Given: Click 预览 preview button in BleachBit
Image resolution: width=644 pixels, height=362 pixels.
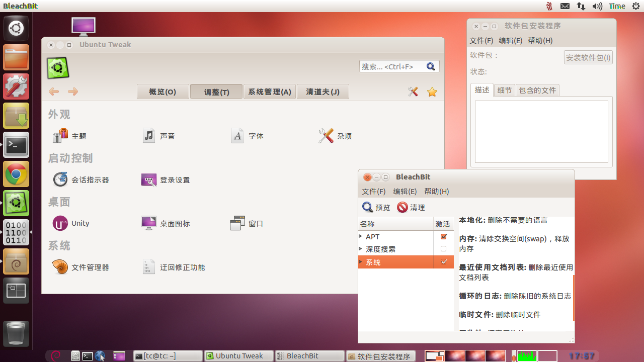Looking at the screenshot, I should coord(376,207).
